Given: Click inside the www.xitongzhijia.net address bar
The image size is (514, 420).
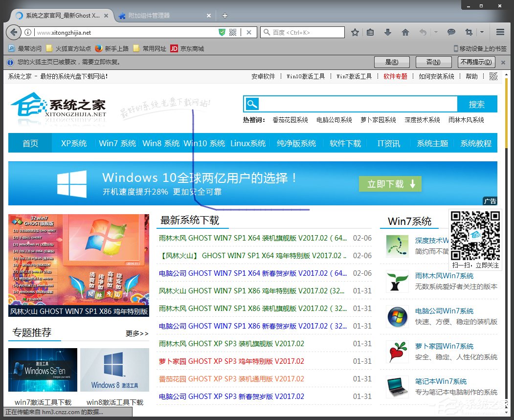Looking at the screenshot, I should [x=122, y=32].
